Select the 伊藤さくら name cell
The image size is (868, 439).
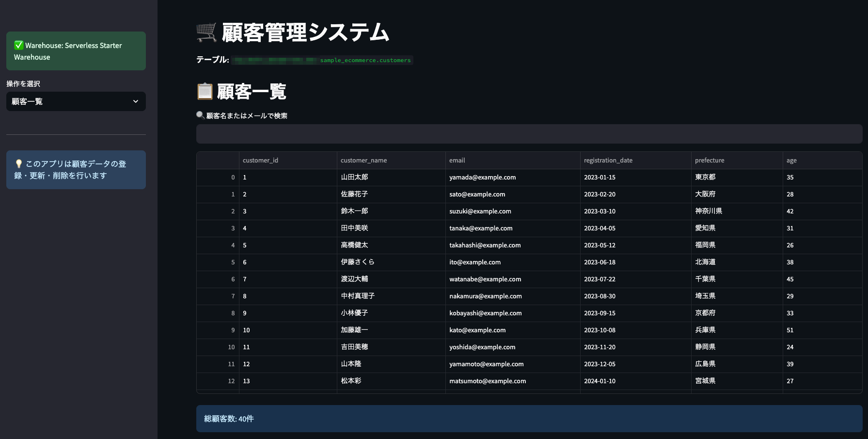[391, 262]
